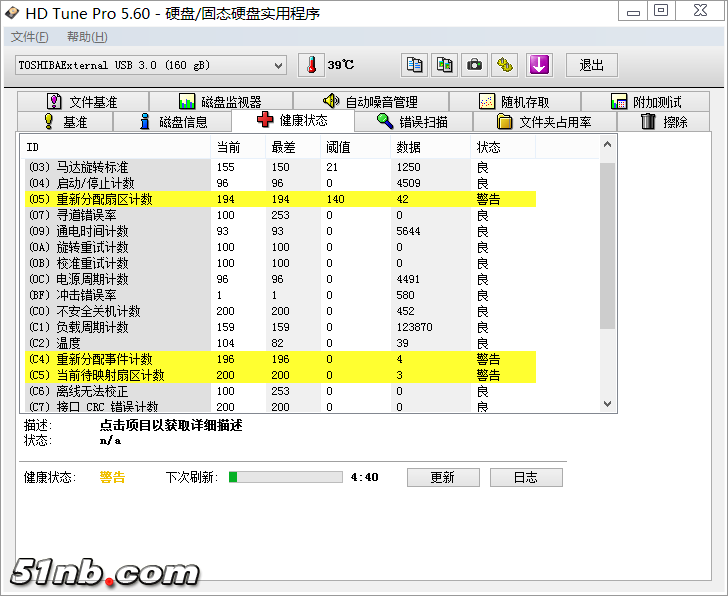Click the HD Tune title bar icon
The height and width of the screenshot is (596, 728).
click(13, 13)
